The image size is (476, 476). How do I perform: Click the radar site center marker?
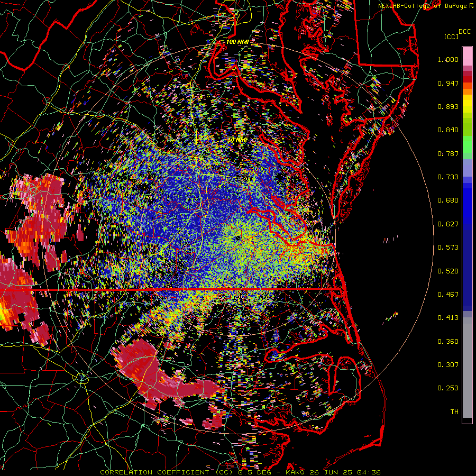[x=237, y=239]
